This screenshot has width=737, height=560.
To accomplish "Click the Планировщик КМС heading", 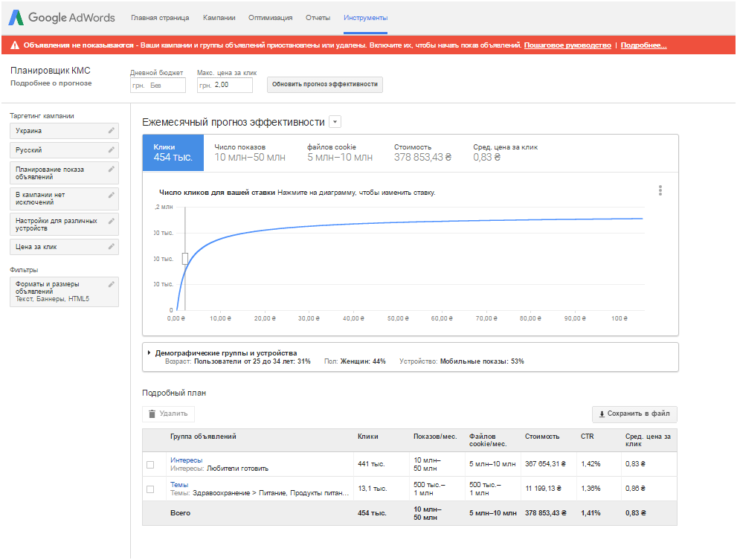I will pyautogui.click(x=51, y=71).
